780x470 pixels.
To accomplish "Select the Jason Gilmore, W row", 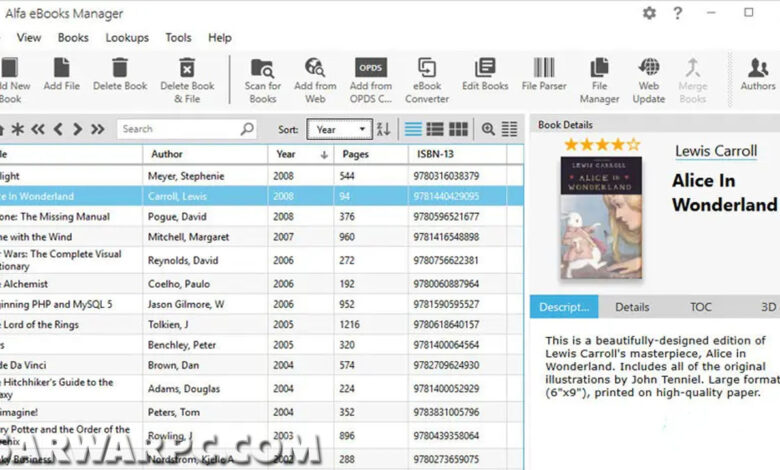I will click(x=262, y=304).
